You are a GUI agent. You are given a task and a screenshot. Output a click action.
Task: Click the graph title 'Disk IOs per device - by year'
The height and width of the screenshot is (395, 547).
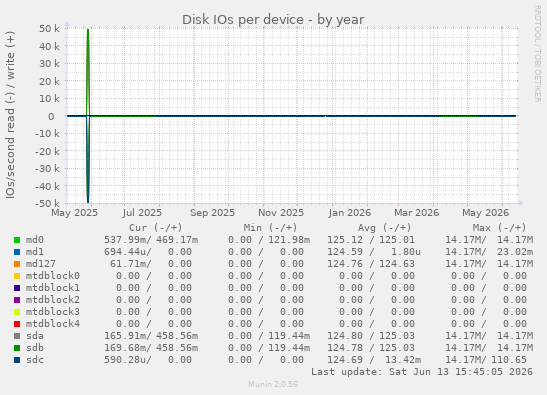point(273,20)
